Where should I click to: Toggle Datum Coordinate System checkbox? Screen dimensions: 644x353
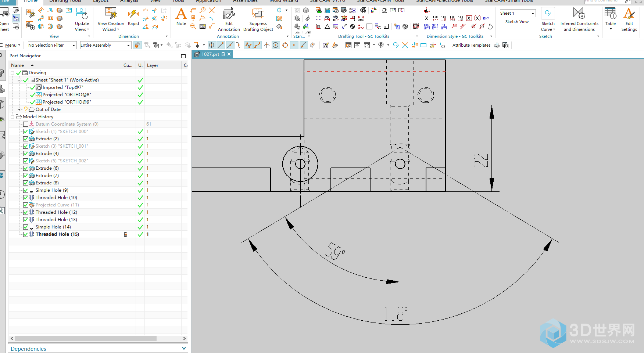click(26, 124)
